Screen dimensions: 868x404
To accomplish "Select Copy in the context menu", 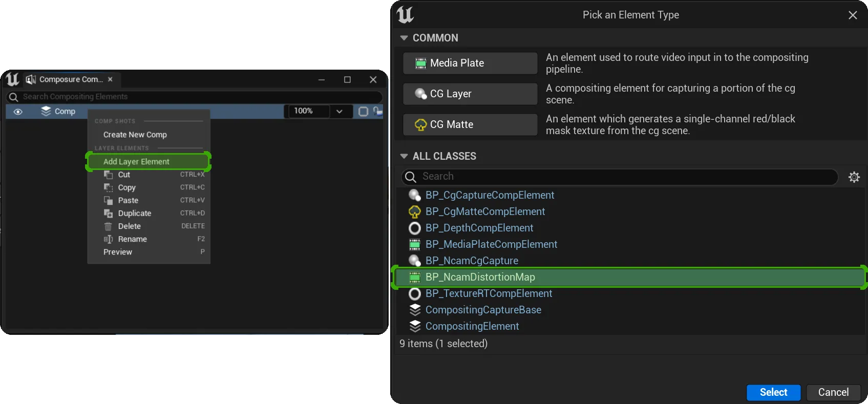I will (x=149, y=187).
